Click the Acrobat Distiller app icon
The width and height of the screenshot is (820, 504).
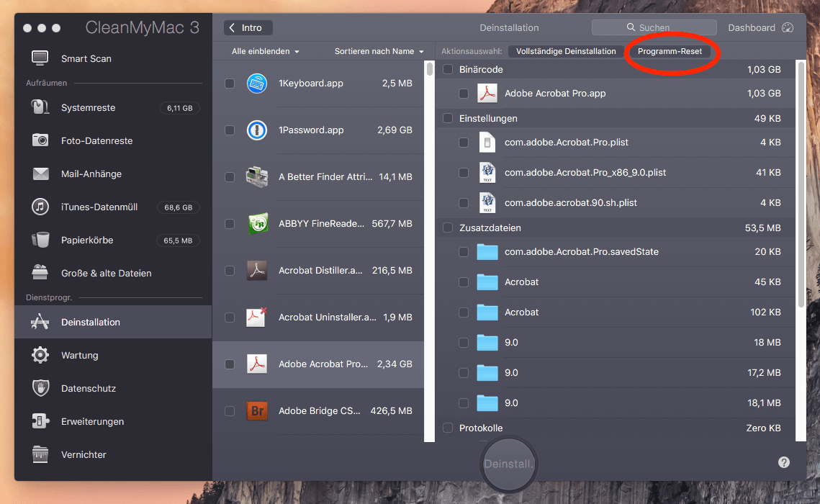pyautogui.click(x=257, y=270)
